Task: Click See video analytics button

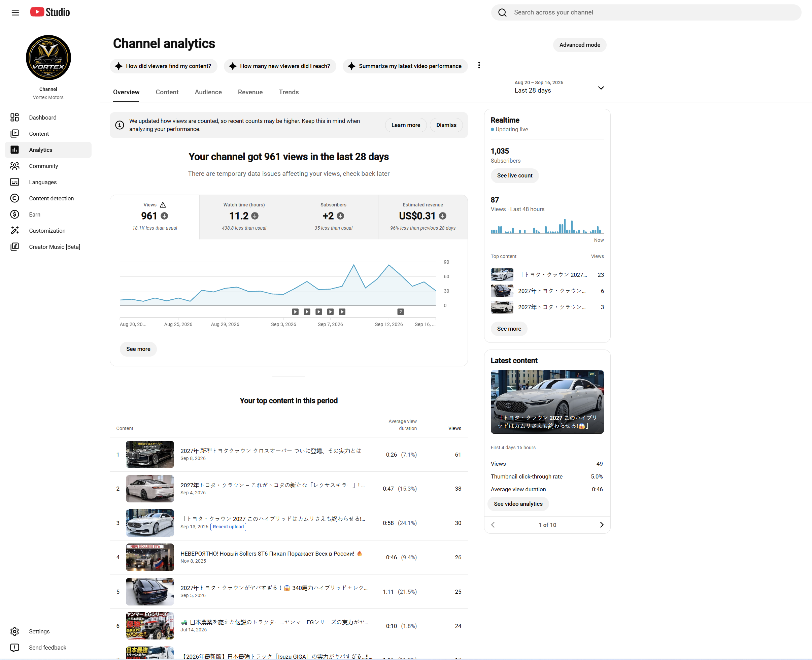Action: tap(518, 504)
